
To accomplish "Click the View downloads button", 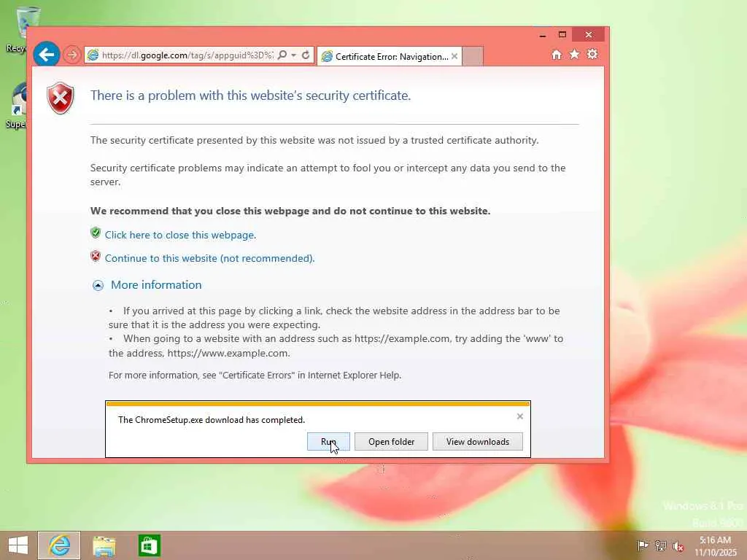I will 477,441.
